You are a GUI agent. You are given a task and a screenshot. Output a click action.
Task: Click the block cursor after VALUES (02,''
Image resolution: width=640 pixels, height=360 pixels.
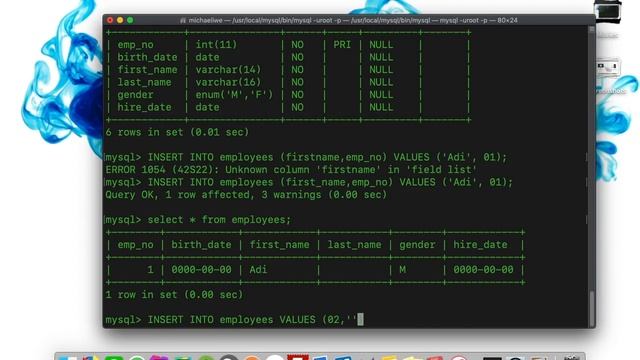tap(360, 319)
